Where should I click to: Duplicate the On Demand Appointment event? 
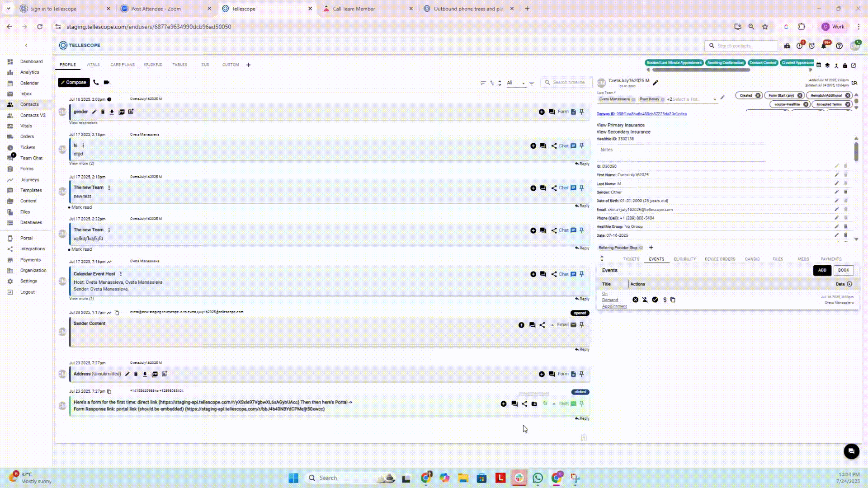pos(673,300)
